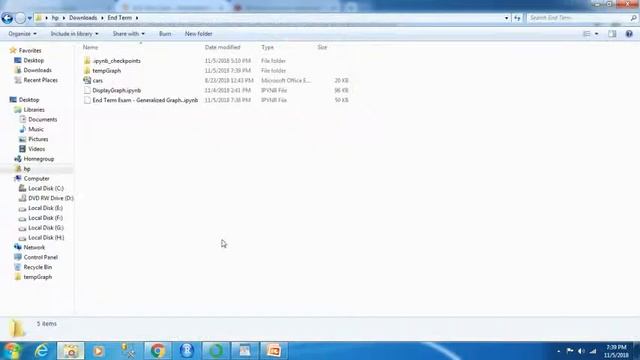The height and width of the screenshot is (360, 640).
Task: Click the Search End Term box
Action: pyautogui.click(x=578, y=18)
